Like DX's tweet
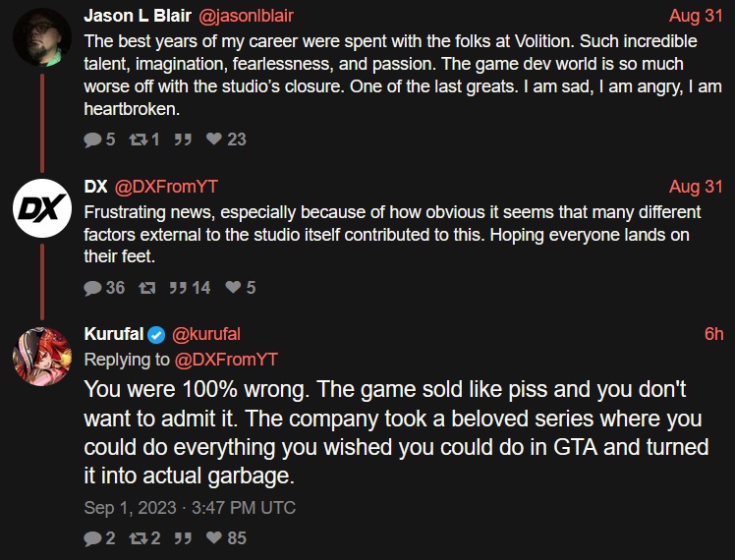This screenshot has width=735, height=560. click(233, 288)
